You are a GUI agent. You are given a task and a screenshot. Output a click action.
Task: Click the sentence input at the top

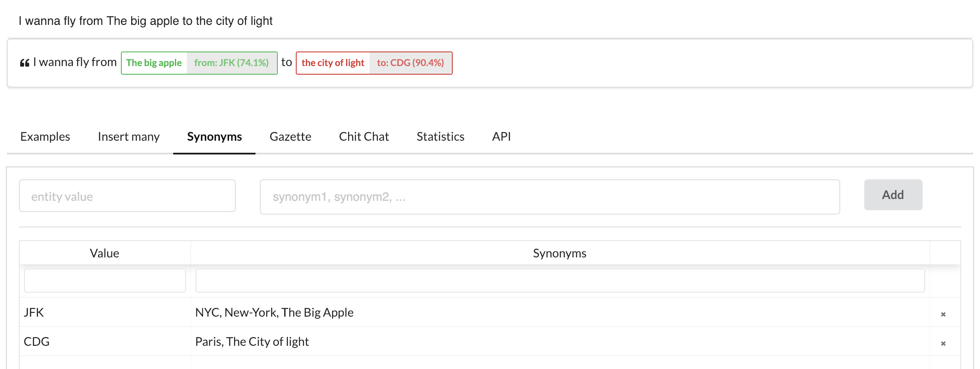click(489, 21)
